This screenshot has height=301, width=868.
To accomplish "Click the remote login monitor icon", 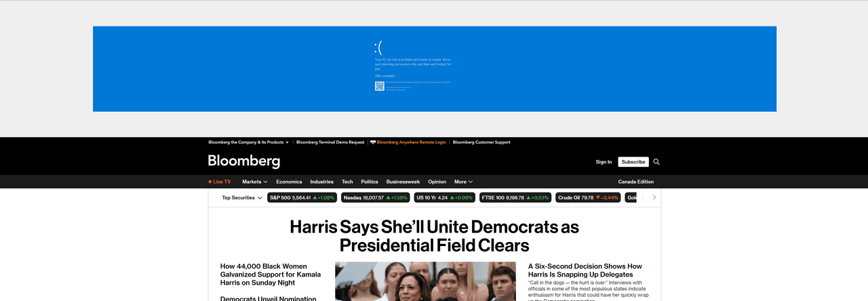I will [373, 142].
